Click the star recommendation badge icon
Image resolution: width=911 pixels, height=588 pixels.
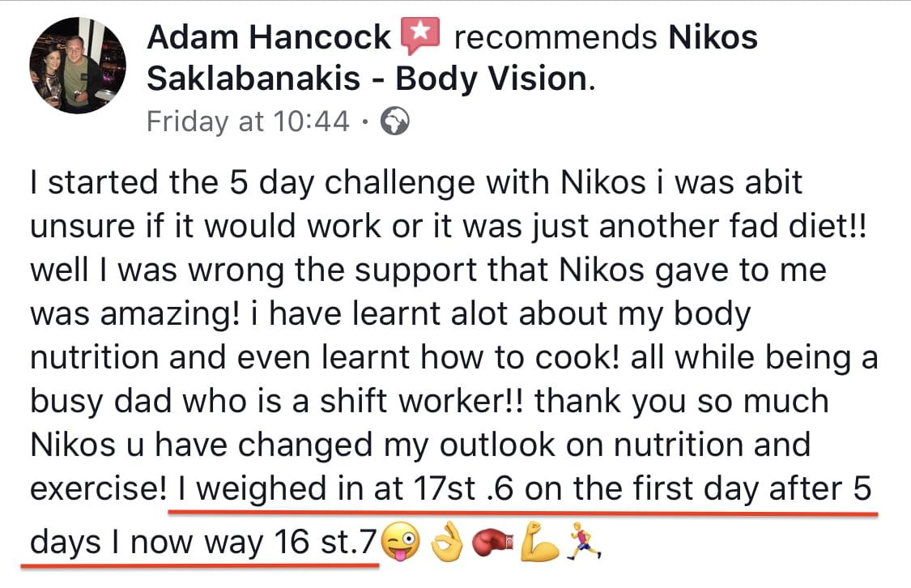[419, 35]
